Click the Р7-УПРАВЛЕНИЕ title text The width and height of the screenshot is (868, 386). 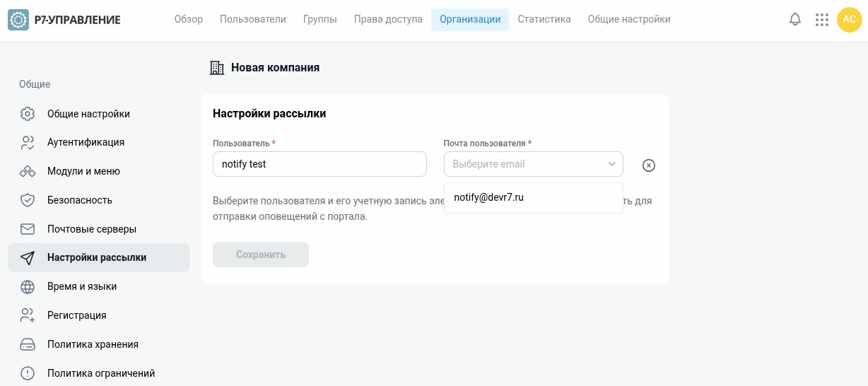click(x=77, y=20)
